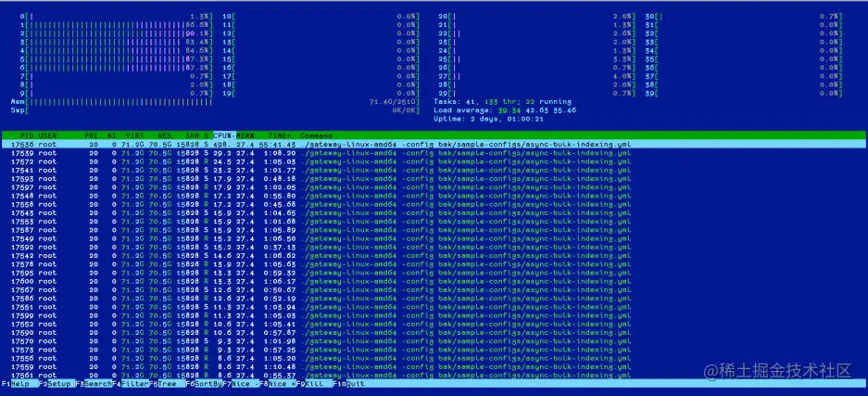868x396 pixels.
Task: Click the Tasks summary line
Action: (x=503, y=102)
